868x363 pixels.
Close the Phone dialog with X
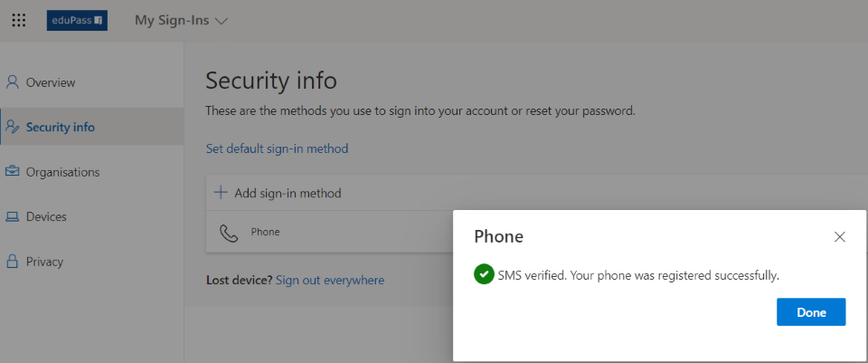(840, 237)
